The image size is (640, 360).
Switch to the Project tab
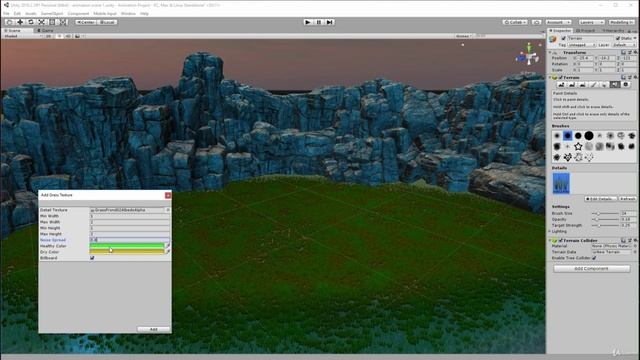coord(586,31)
